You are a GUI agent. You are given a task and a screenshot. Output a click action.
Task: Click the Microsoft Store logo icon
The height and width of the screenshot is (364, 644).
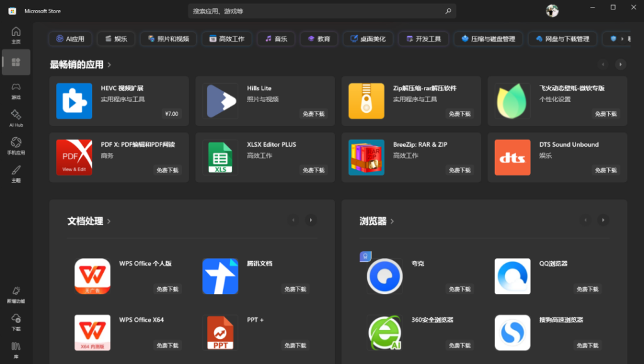point(13,11)
